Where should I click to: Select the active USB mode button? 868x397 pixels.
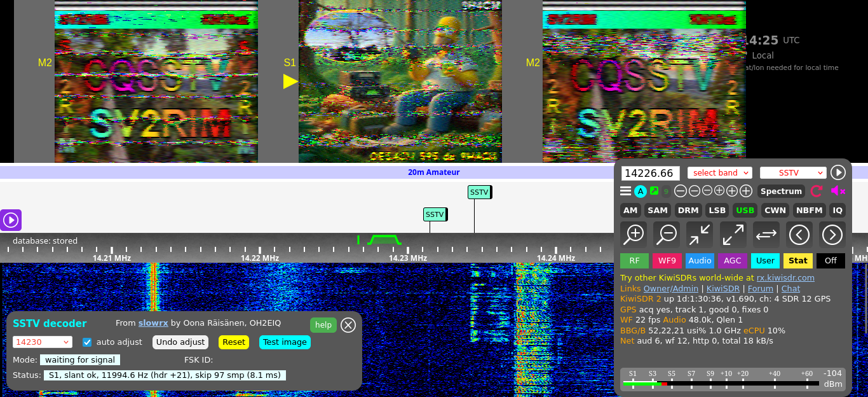point(745,210)
